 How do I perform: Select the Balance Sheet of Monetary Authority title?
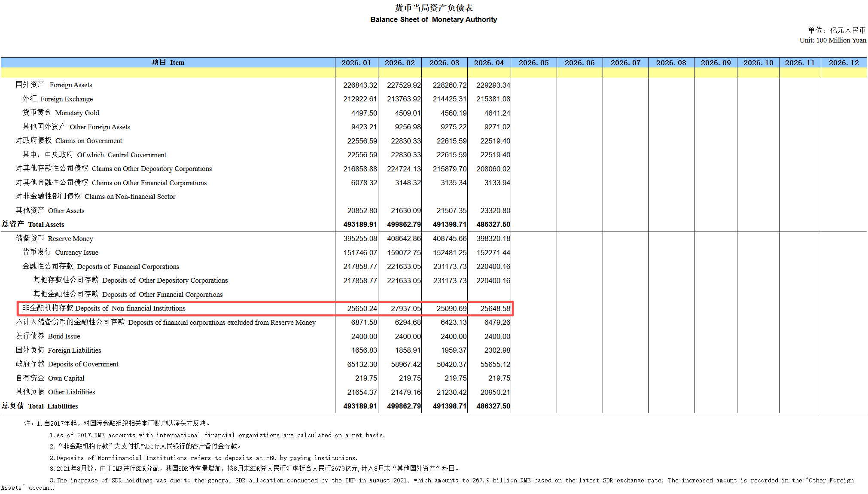(x=433, y=19)
